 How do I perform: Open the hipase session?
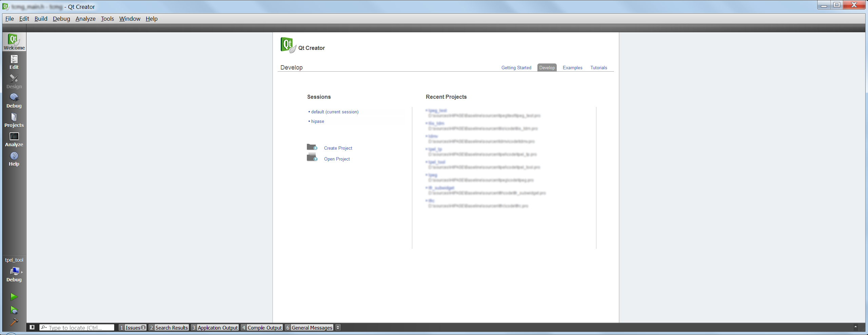coord(318,121)
